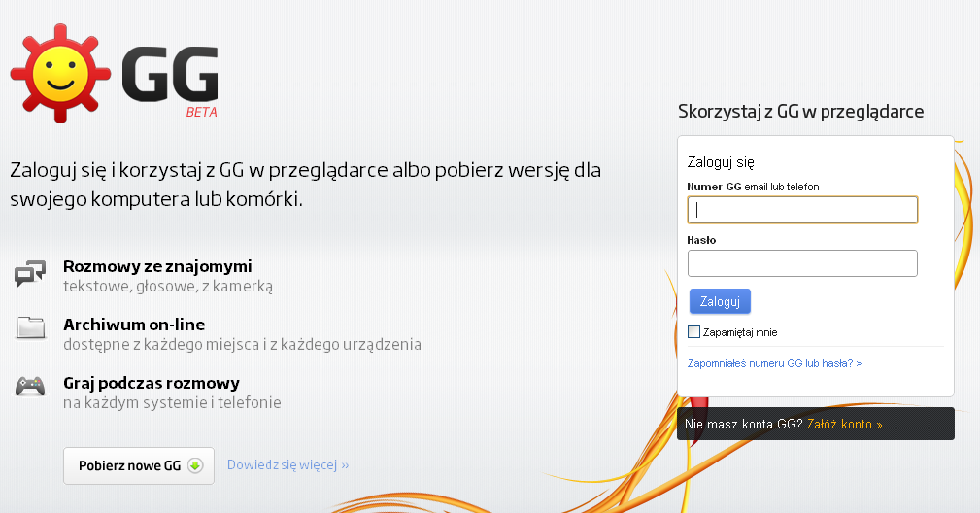Click the na każdym systemie i telefonie subtitle
This screenshot has height=513, width=980.
coord(172,402)
